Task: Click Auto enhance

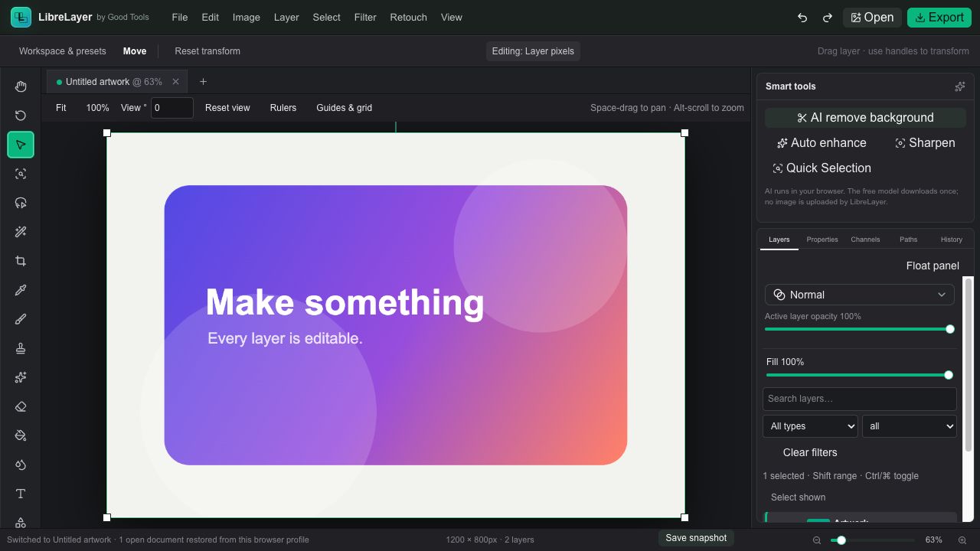Action: tap(822, 143)
